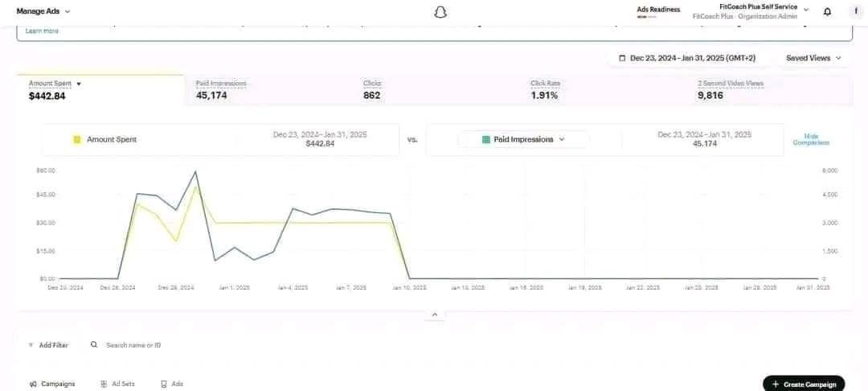Select the Paid Impressions metric tab
The width and height of the screenshot is (868, 391).
pyautogui.click(x=221, y=89)
